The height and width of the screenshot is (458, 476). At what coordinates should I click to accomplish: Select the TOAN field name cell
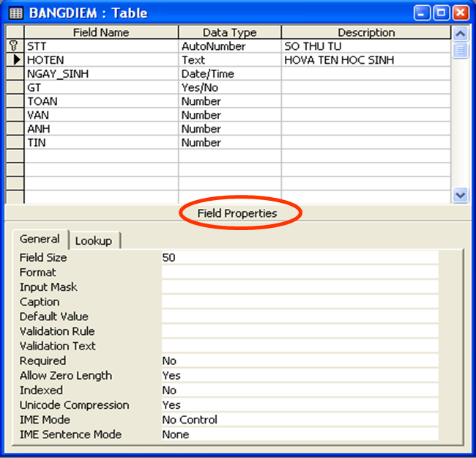tap(101, 101)
